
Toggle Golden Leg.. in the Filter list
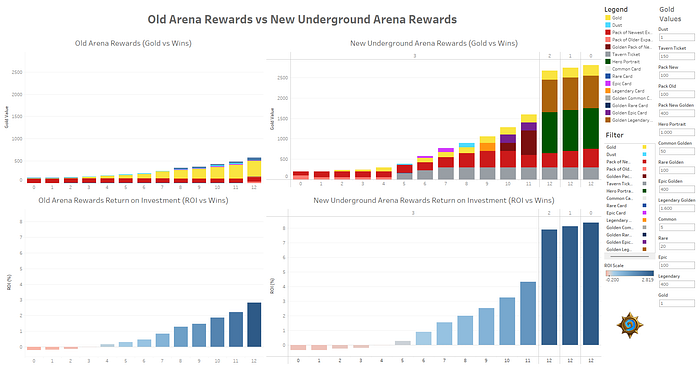point(627,249)
